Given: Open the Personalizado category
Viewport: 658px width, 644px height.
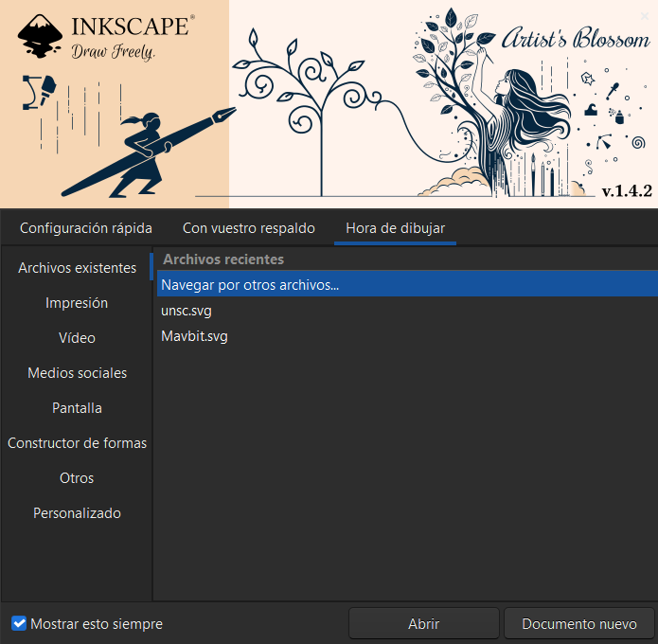Looking at the screenshot, I should click(78, 513).
